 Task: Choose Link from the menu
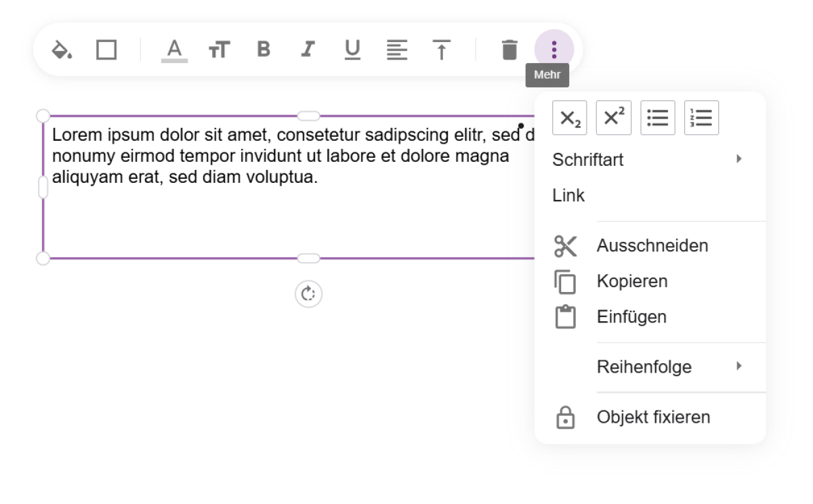coord(650,196)
